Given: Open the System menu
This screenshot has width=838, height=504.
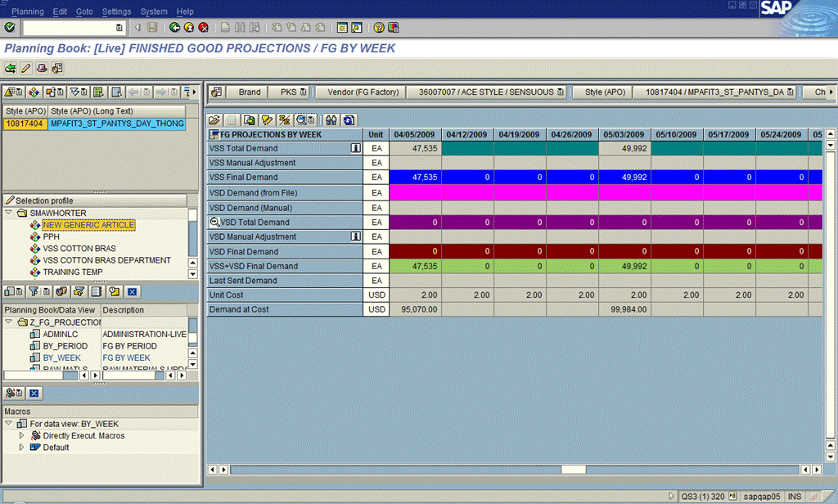Looking at the screenshot, I should click(x=154, y=11).
